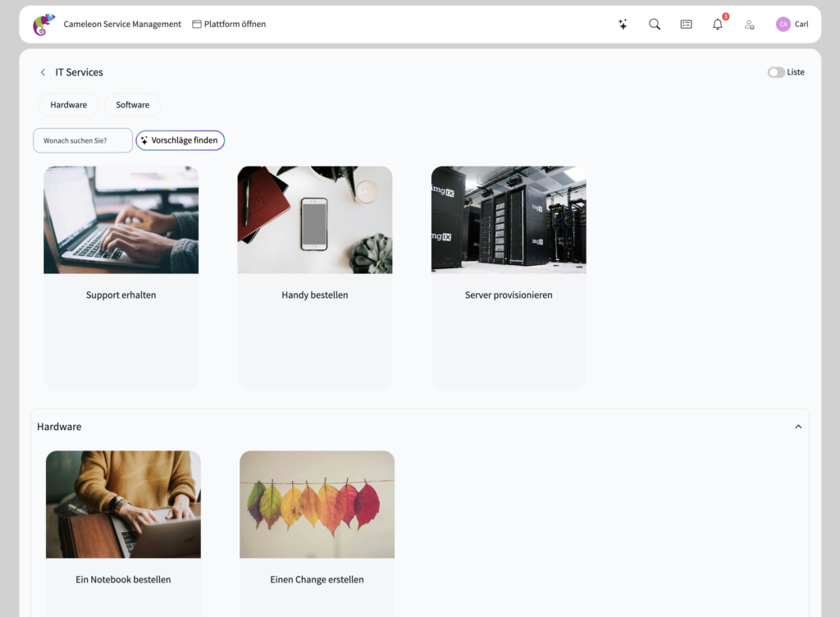Click Plattform öffnen link
Image resolution: width=840 pixels, height=617 pixels.
tap(229, 25)
